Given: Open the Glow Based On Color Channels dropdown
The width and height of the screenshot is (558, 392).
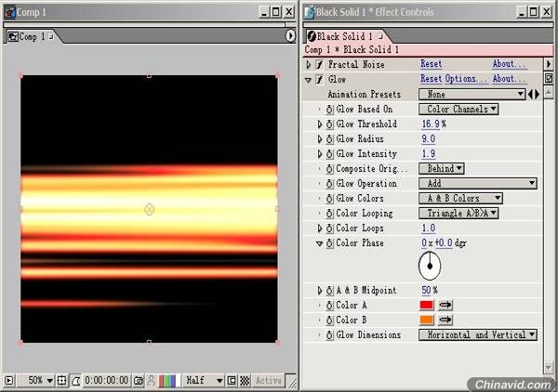Looking at the screenshot, I should click(x=458, y=109).
